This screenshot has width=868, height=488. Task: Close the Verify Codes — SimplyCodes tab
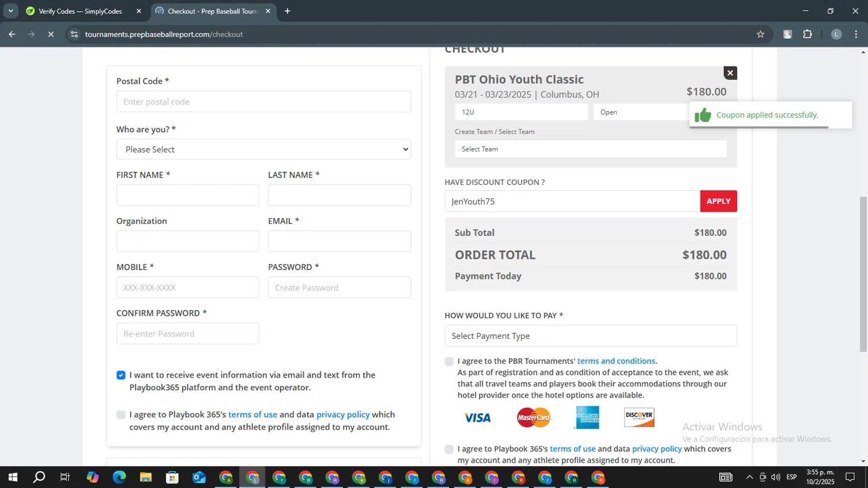[x=139, y=11]
